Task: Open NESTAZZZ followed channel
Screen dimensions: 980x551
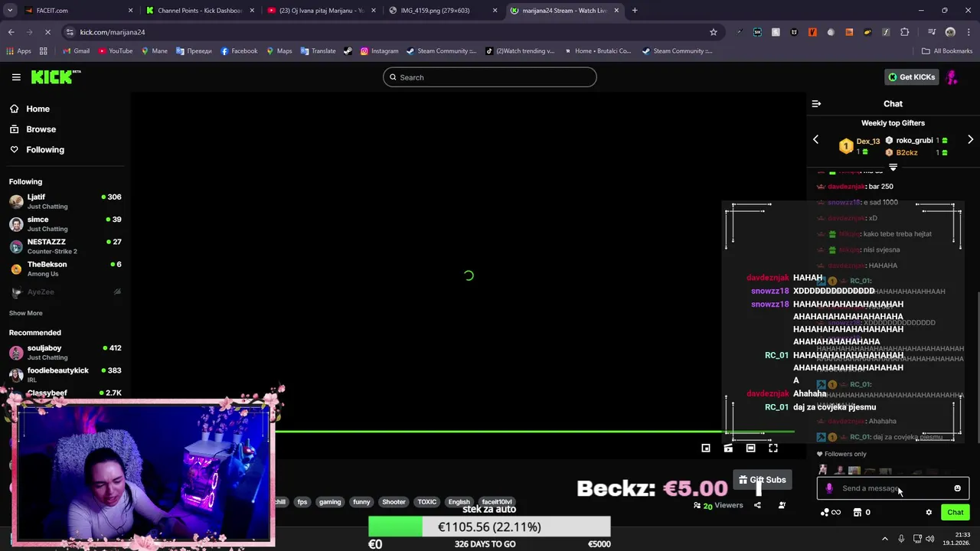Action: 65,246
